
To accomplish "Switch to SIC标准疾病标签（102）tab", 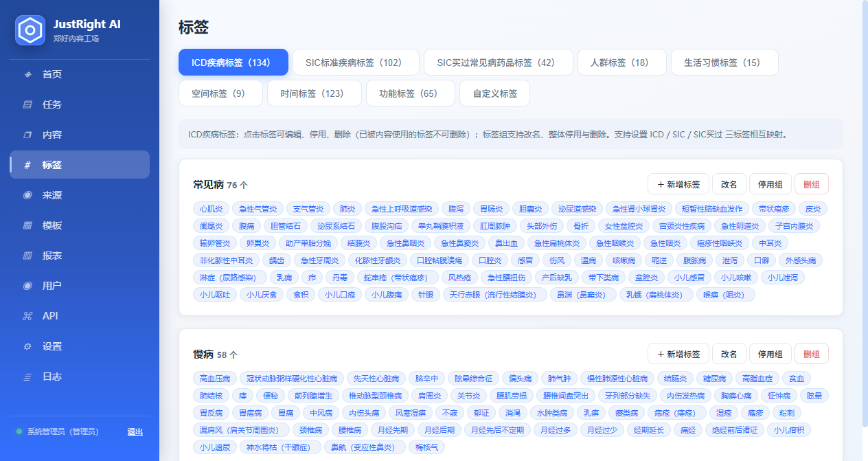I will 356,63.
